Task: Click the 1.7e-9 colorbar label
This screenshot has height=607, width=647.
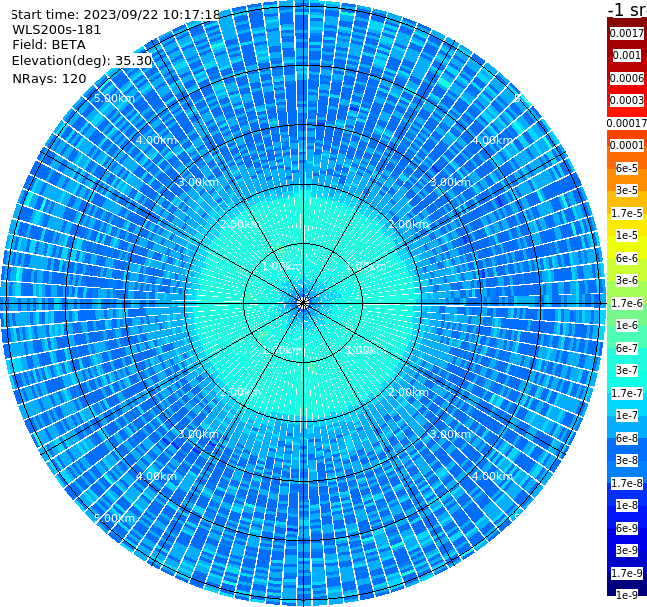Action: [x=627, y=573]
